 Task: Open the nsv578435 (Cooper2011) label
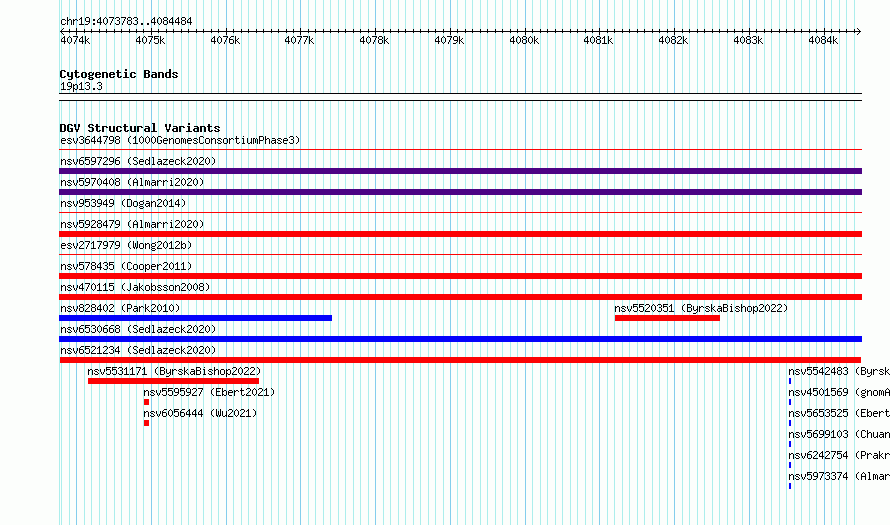(x=126, y=266)
